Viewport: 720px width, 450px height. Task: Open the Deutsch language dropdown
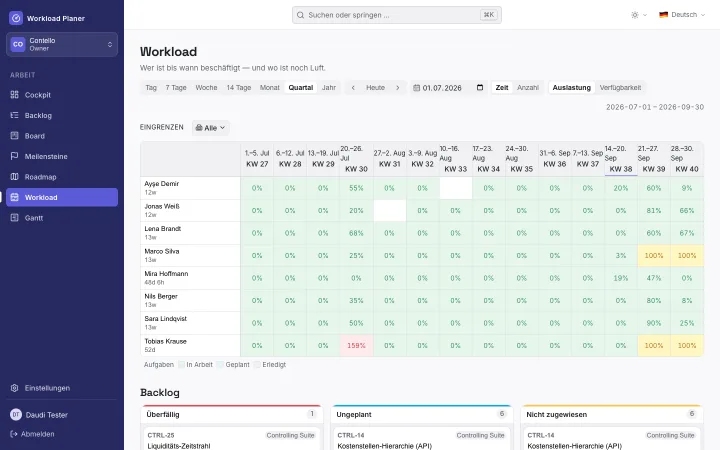[x=682, y=15]
